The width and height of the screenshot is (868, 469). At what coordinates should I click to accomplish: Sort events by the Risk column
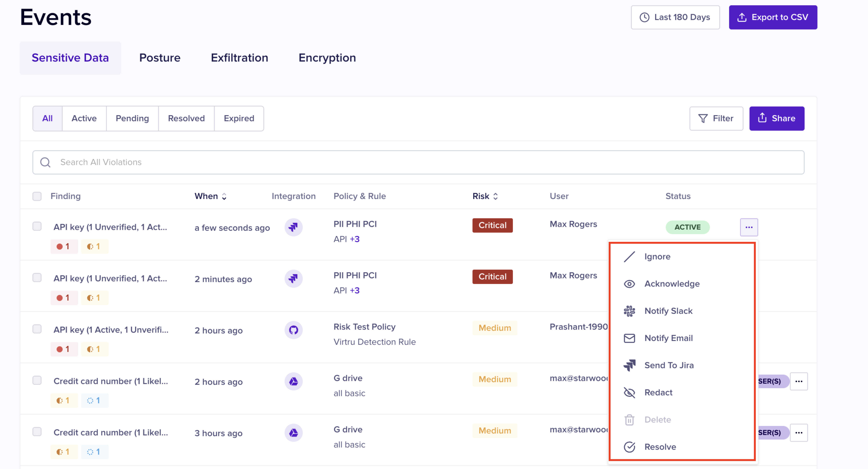click(x=485, y=196)
